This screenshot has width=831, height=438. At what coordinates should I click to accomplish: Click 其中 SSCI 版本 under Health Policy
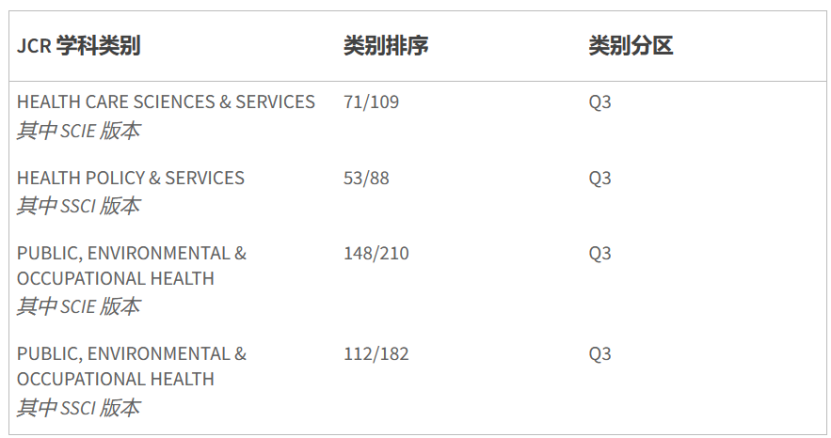[x=78, y=206]
